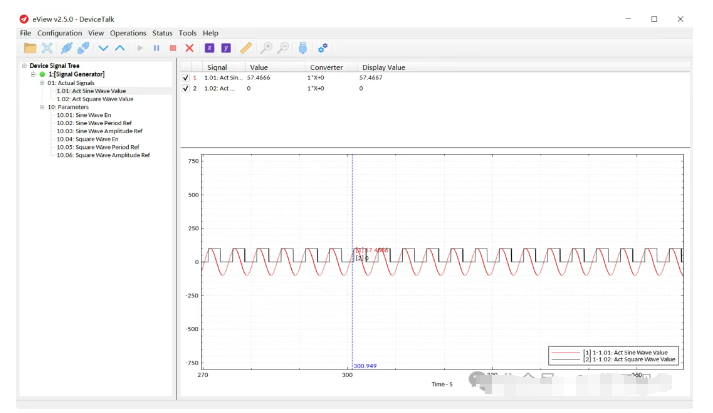The height and width of the screenshot is (413, 713).
Task: Select 10.03: Sine Wave Amplitude Ref item
Action: tap(100, 131)
